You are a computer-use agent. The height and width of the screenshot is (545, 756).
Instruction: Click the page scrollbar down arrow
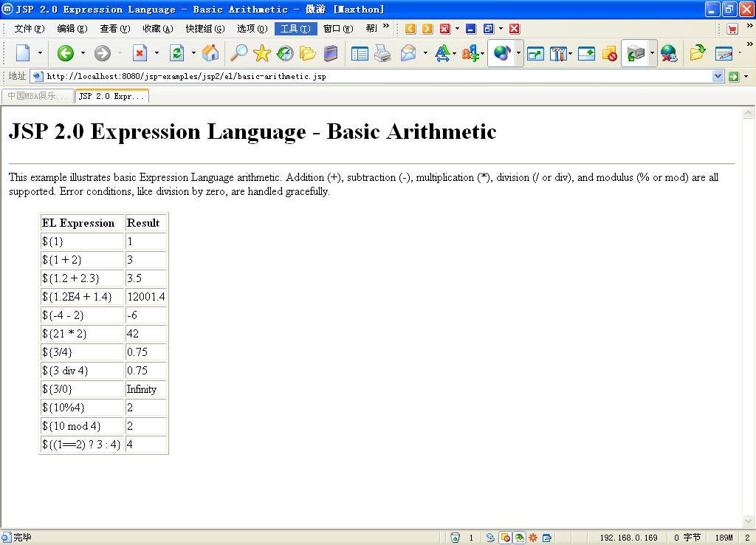point(749,521)
